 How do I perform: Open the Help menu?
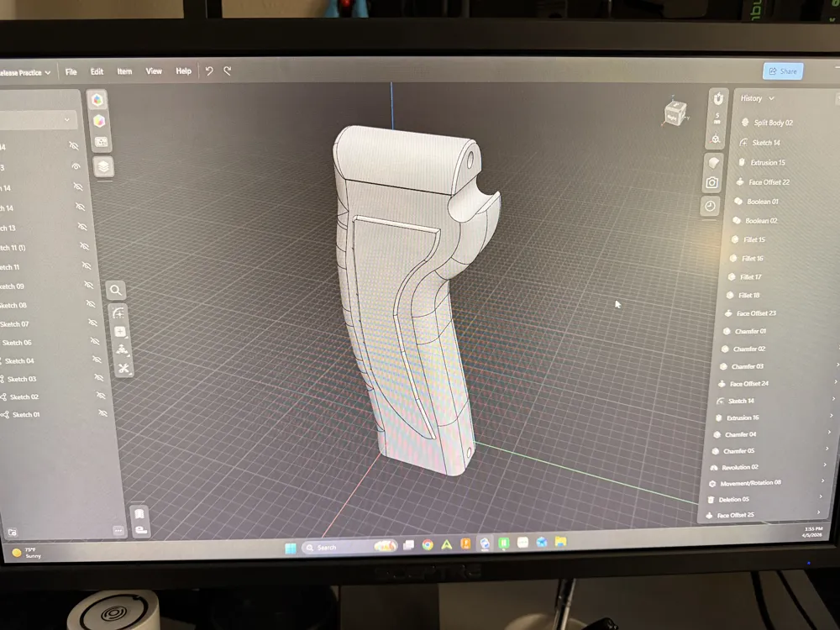click(183, 71)
